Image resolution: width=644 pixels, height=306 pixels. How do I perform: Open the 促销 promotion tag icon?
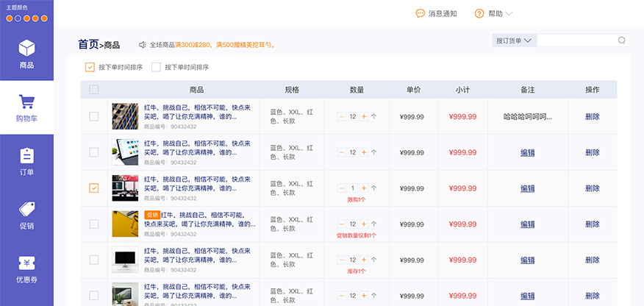(26, 210)
